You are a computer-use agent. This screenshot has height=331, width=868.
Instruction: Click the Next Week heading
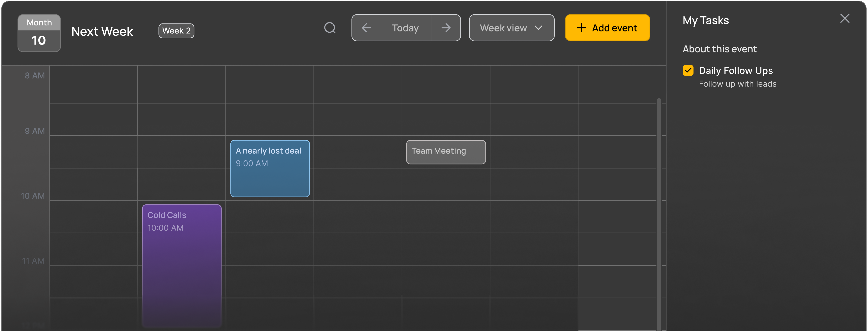102,32
